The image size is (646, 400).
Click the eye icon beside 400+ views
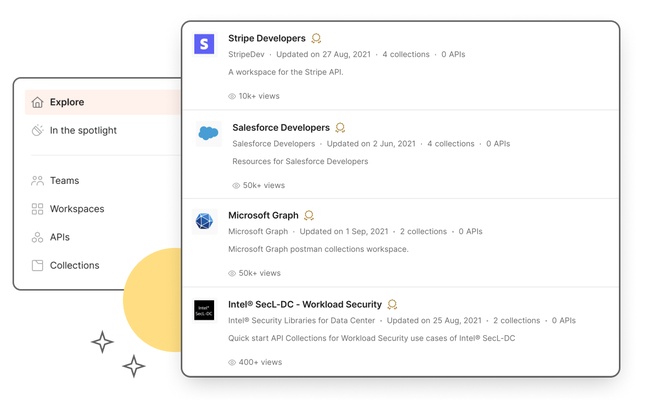[x=232, y=362]
